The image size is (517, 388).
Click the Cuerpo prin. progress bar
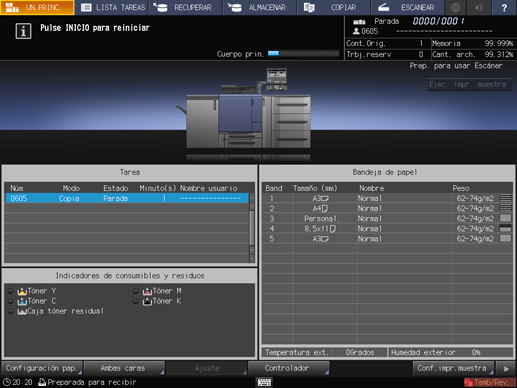tap(303, 53)
